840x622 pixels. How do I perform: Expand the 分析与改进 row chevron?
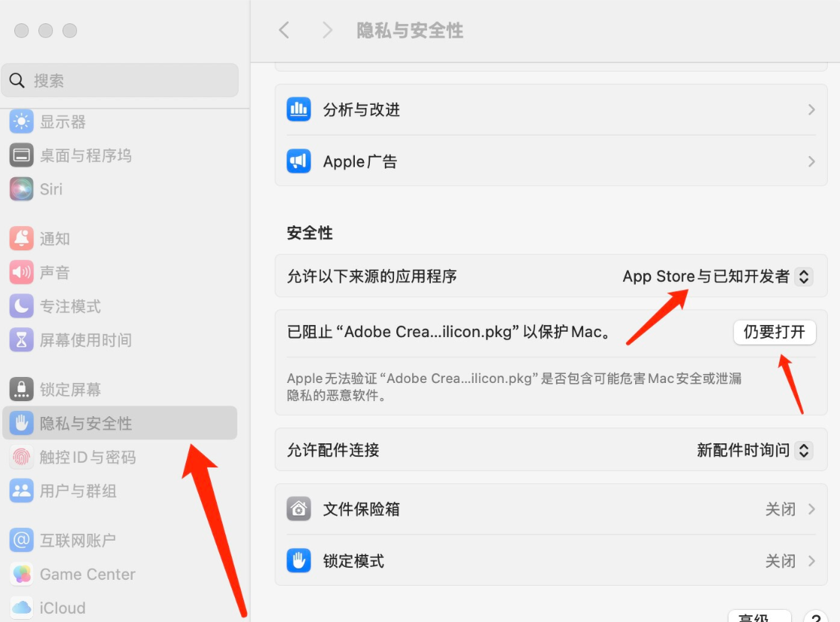[x=811, y=110]
